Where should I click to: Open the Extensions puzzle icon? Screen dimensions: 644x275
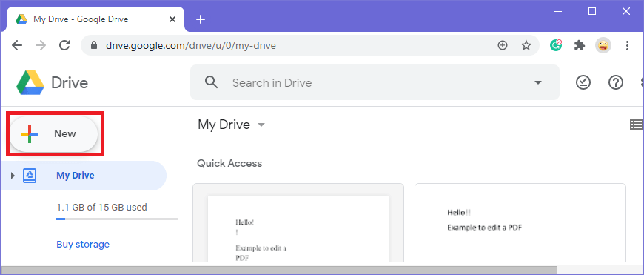coord(580,45)
